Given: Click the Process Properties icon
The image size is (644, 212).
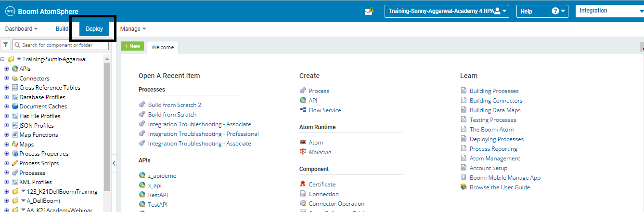Looking at the screenshot, I should pyautogui.click(x=15, y=154).
